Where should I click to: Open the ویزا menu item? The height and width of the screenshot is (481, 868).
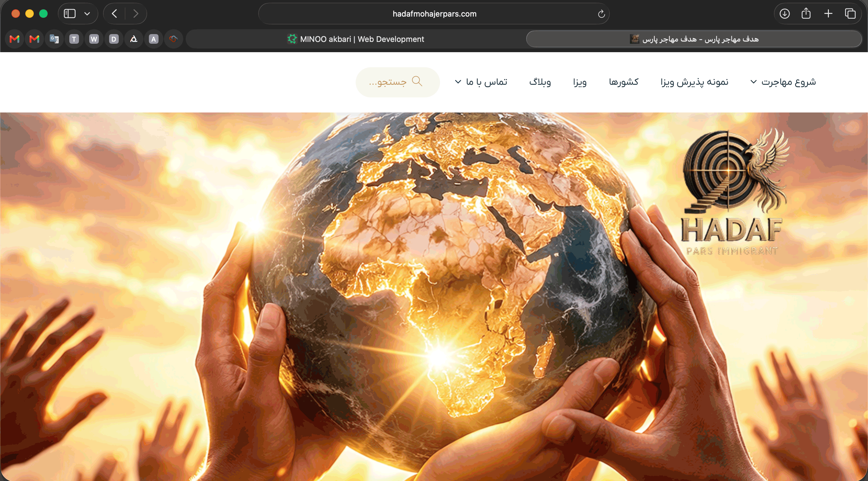(580, 82)
